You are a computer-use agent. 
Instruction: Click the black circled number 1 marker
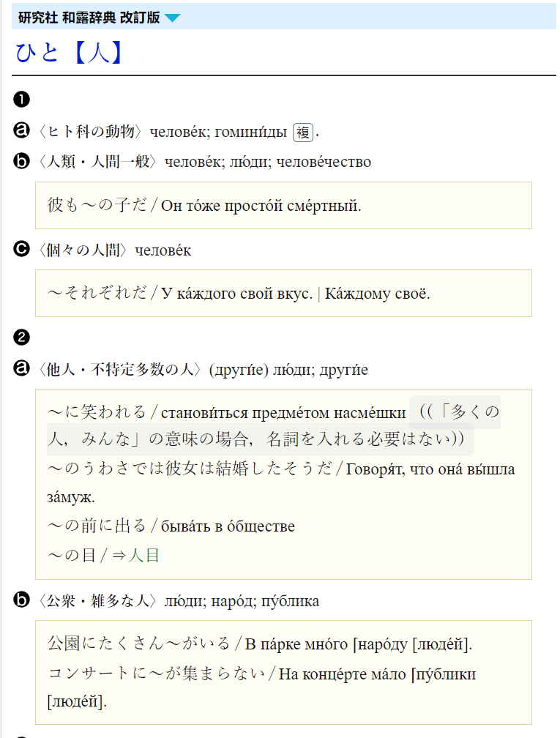tap(22, 100)
